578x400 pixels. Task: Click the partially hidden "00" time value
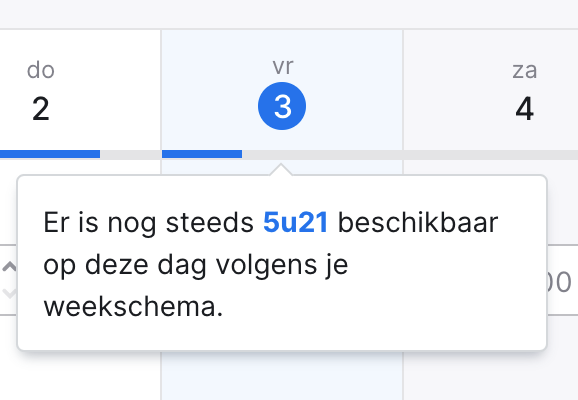559,283
